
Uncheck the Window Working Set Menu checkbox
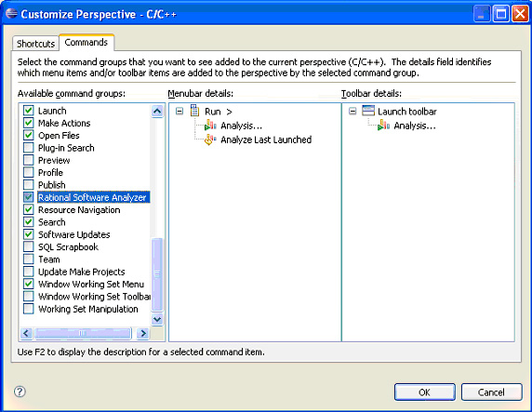[29, 284]
